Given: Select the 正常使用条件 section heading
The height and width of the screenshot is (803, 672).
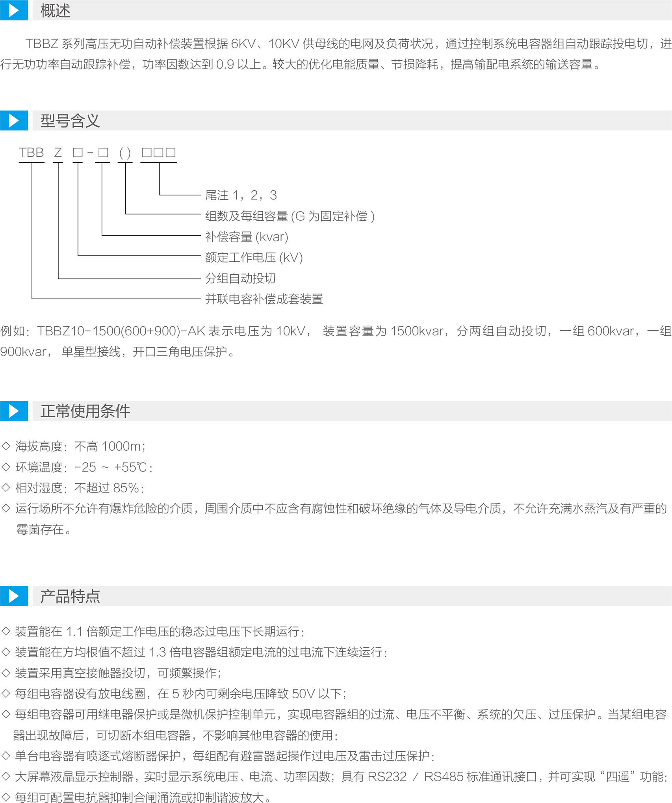Looking at the screenshot, I should pyautogui.click(x=85, y=411).
